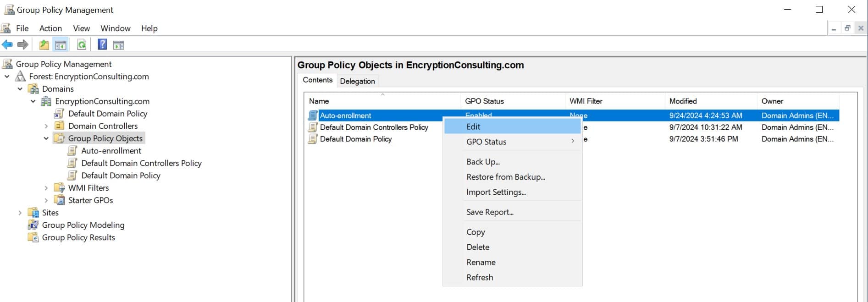This screenshot has height=302, width=868.
Task: Click the Default Domain Controllers Policy list icon
Action: pos(313,127)
